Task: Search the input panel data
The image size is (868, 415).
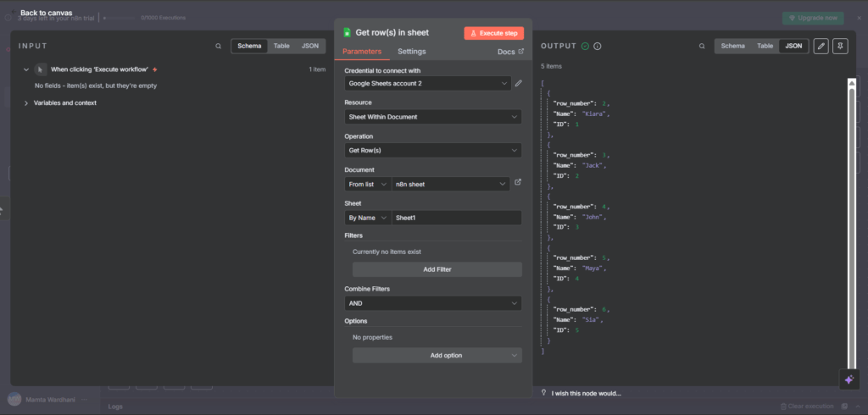Action: tap(218, 46)
